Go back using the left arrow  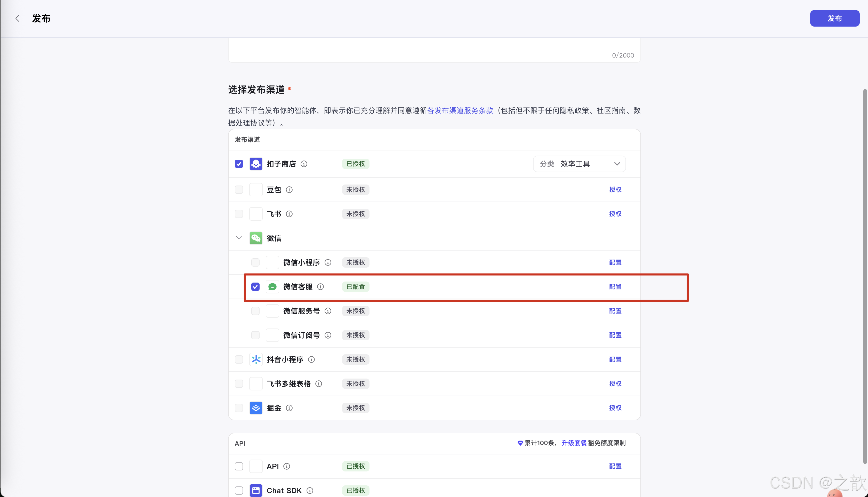pyautogui.click(x=17, y=18)
